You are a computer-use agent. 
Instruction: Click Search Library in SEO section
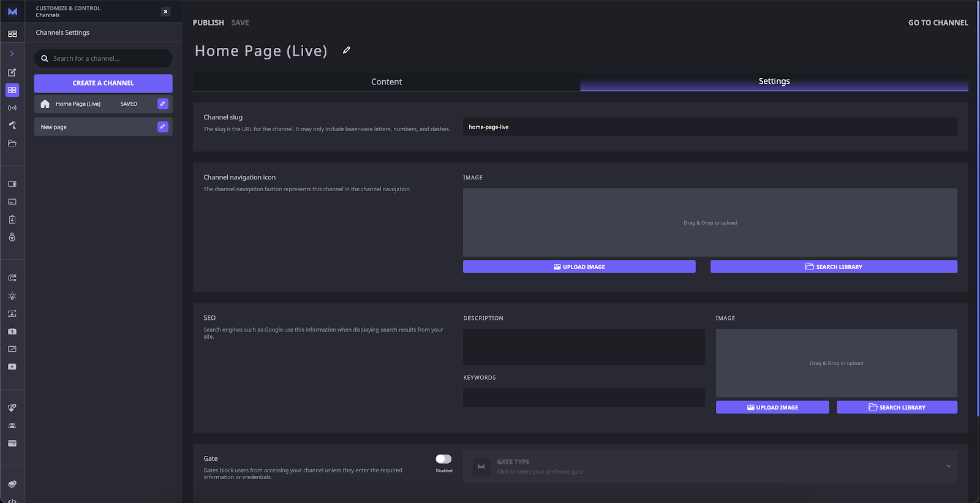pos(897,407)
